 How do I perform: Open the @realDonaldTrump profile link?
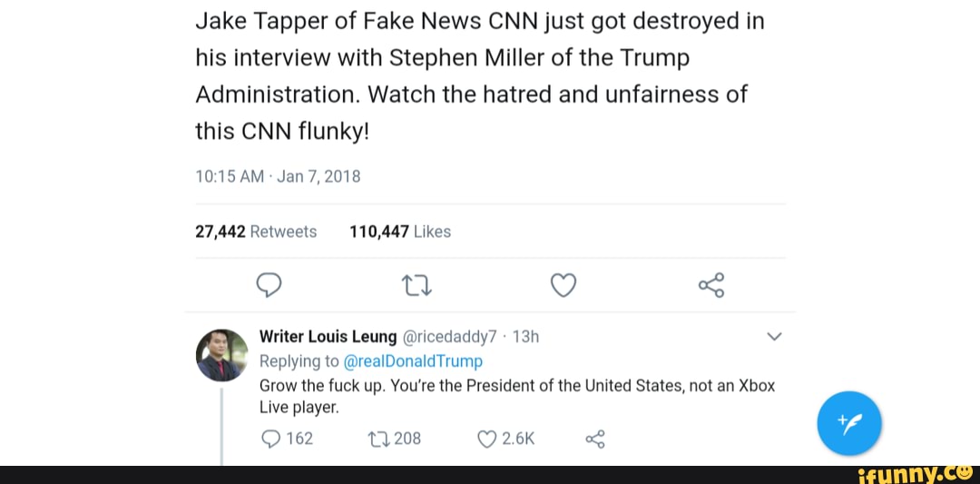point(414,361)
